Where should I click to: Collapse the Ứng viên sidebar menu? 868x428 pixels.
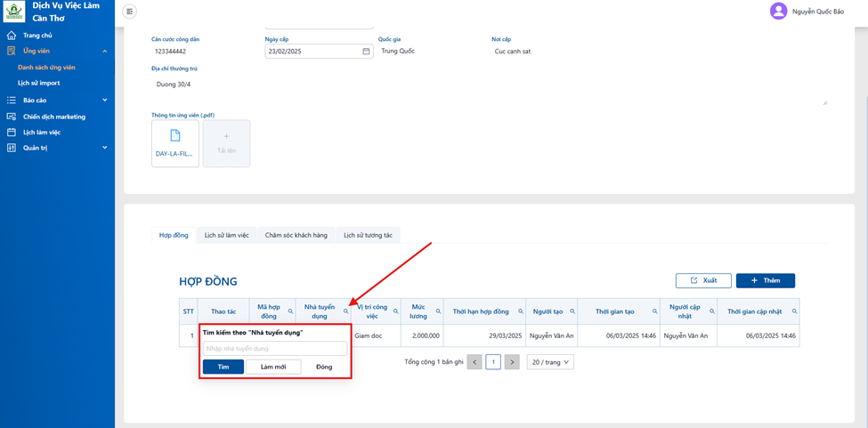pos(105,52)
